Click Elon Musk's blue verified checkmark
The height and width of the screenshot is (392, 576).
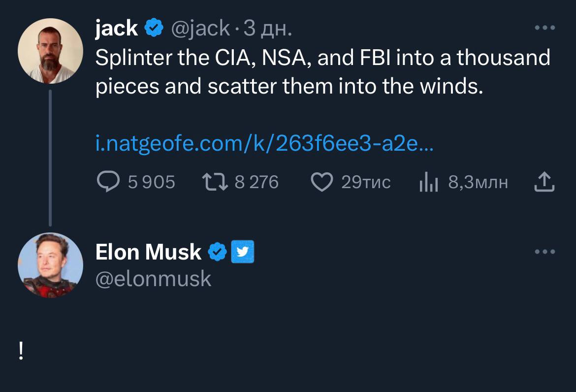tap(217, 252)
